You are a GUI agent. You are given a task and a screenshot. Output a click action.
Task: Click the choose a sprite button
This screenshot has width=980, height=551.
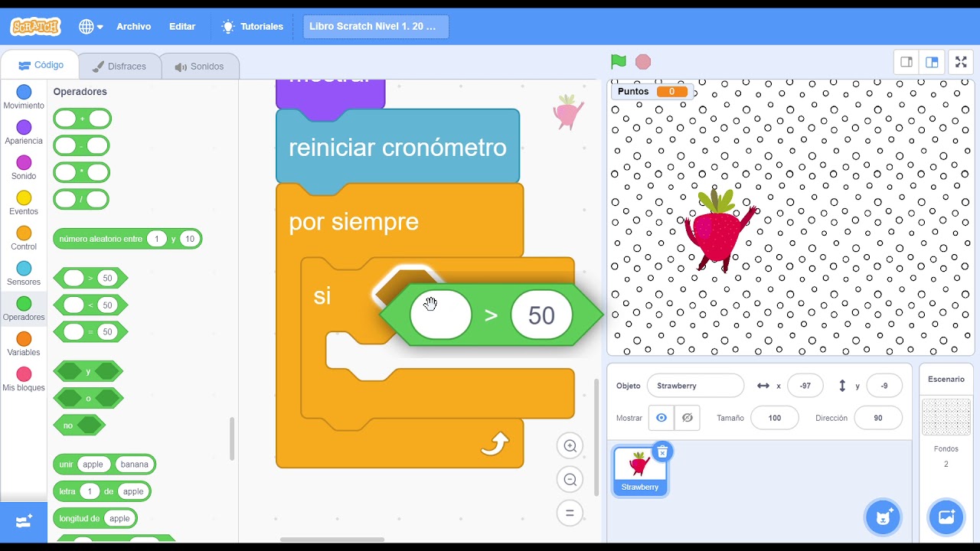(x=884, y=517)
